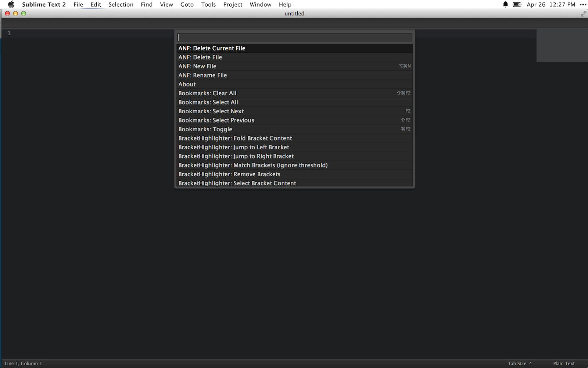Click the minimap viewport region

coord(562,46)
